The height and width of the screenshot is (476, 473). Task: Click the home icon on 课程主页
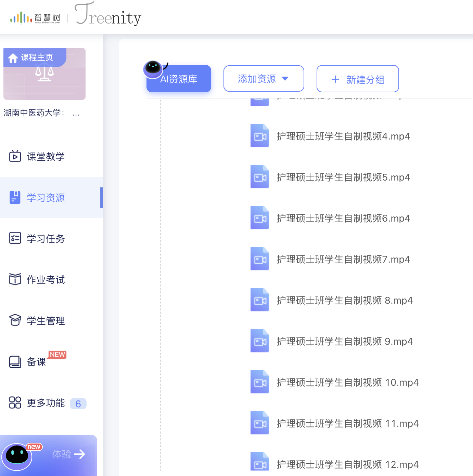pos(13,58)
